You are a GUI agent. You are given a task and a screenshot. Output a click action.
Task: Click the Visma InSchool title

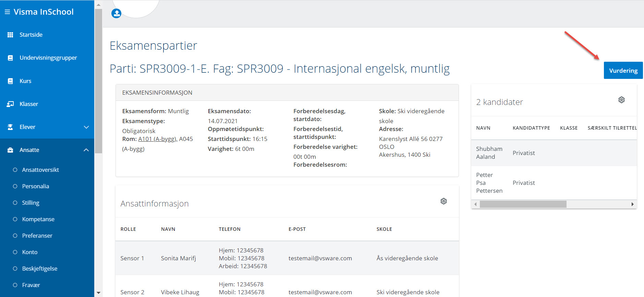point(44,12)
